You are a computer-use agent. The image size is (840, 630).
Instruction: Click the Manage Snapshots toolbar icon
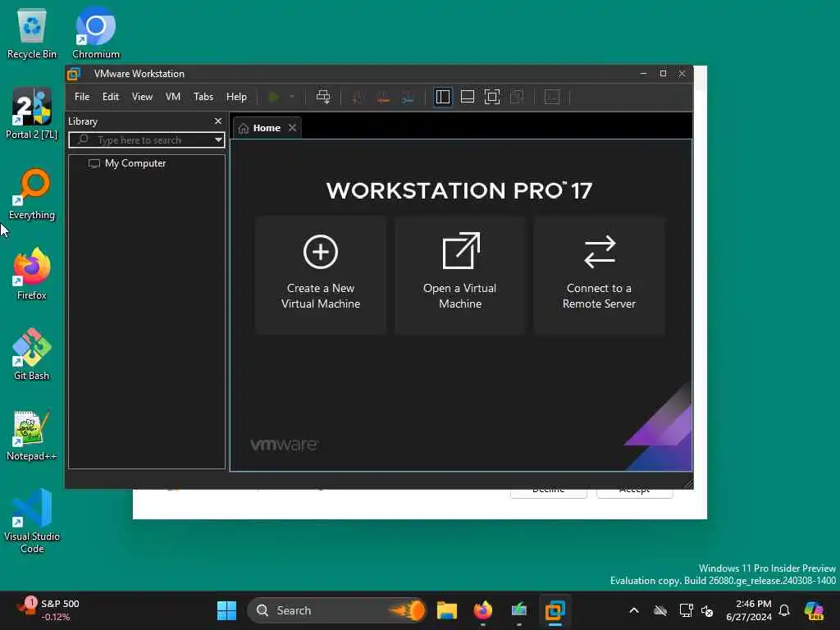pos(408,97)
